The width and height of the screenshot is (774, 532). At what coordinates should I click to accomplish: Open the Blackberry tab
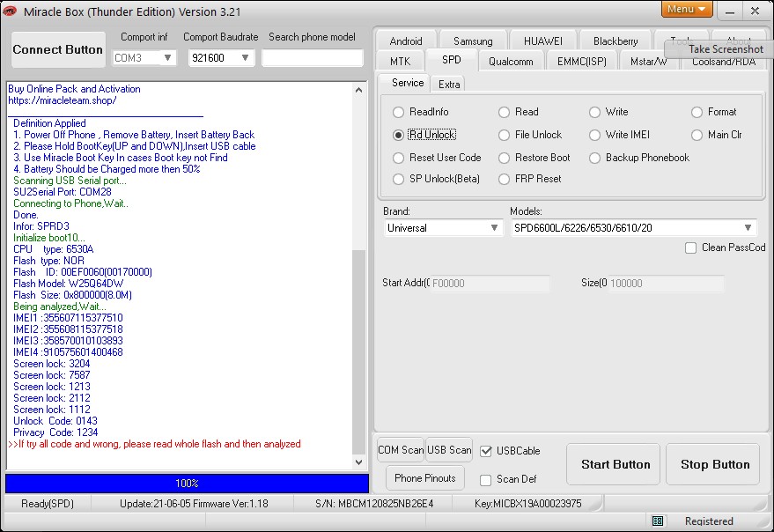coord(616,41)
